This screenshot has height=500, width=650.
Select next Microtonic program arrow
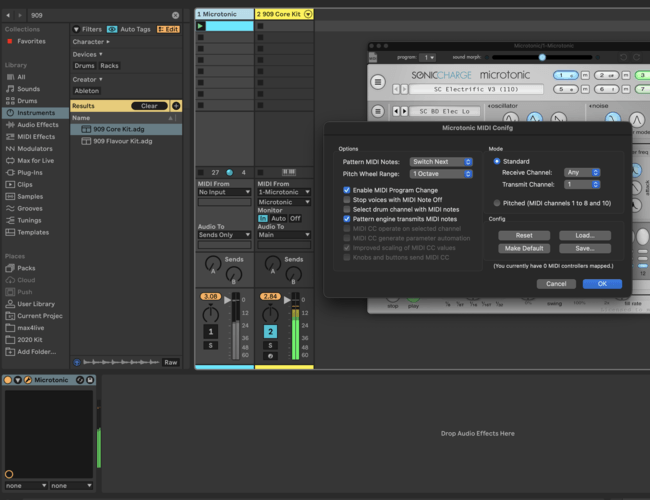pos(405,89)
